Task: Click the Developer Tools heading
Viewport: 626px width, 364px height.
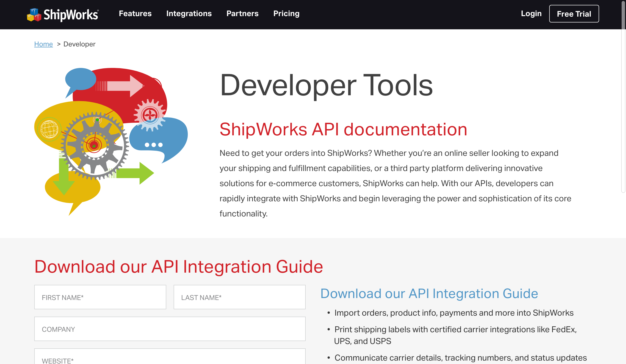Action: (x=326, y=85)
